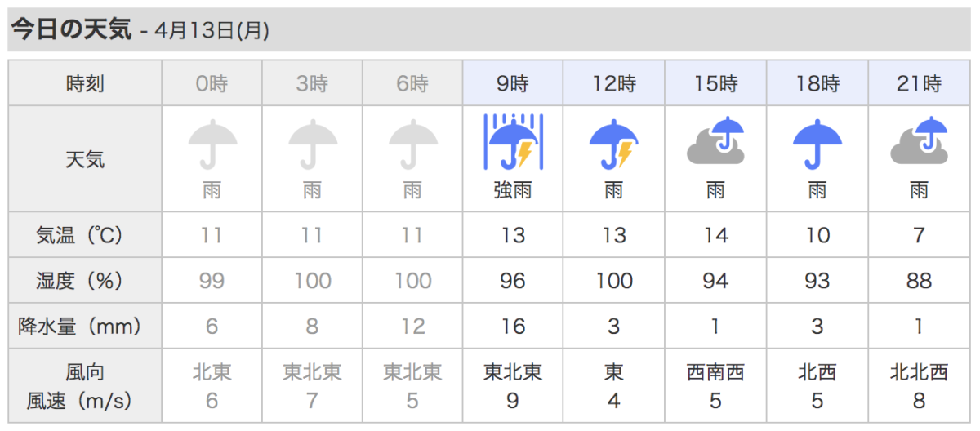Viewport: 980px width, 431px height.
Task: Click the 風向 風速（m/s） row header
Action: click(x=85, y=386)
